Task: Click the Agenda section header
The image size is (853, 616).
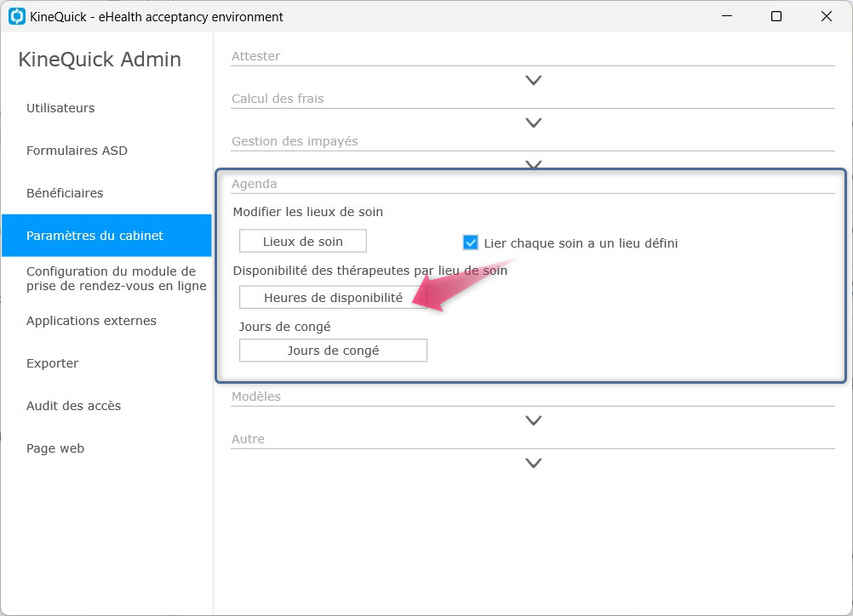Action: [x=254, y=184]
